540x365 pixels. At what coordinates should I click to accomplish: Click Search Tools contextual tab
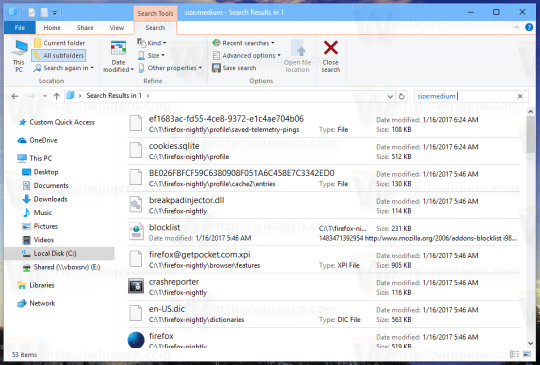155,14
